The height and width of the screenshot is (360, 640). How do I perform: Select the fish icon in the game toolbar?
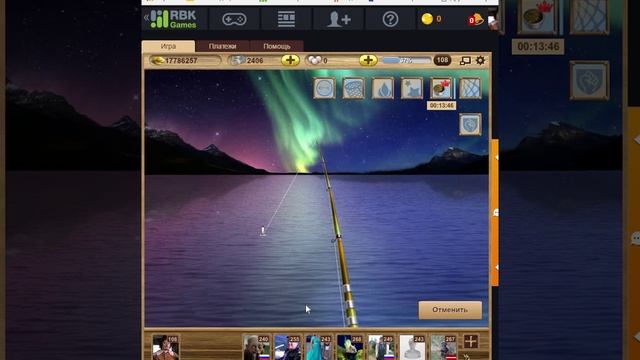[x=324, y=88]
